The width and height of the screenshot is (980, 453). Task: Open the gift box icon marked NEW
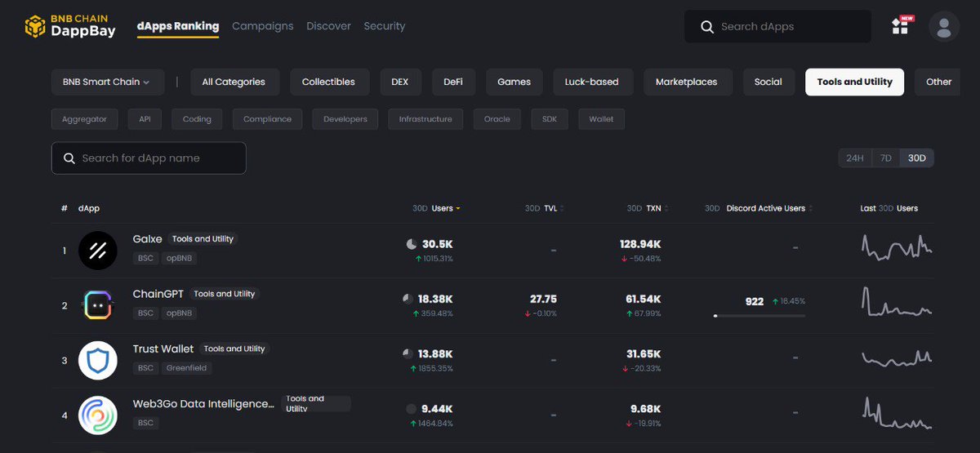[x=901, y=26]
